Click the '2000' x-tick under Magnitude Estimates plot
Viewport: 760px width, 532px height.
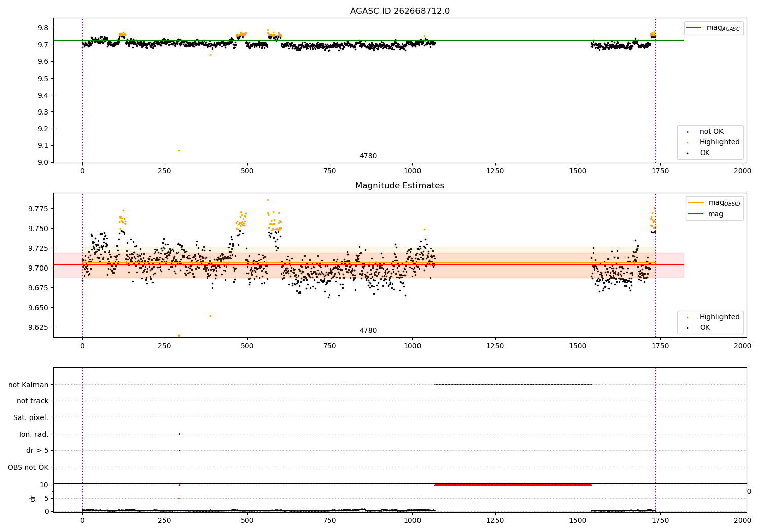pos(743,346)
